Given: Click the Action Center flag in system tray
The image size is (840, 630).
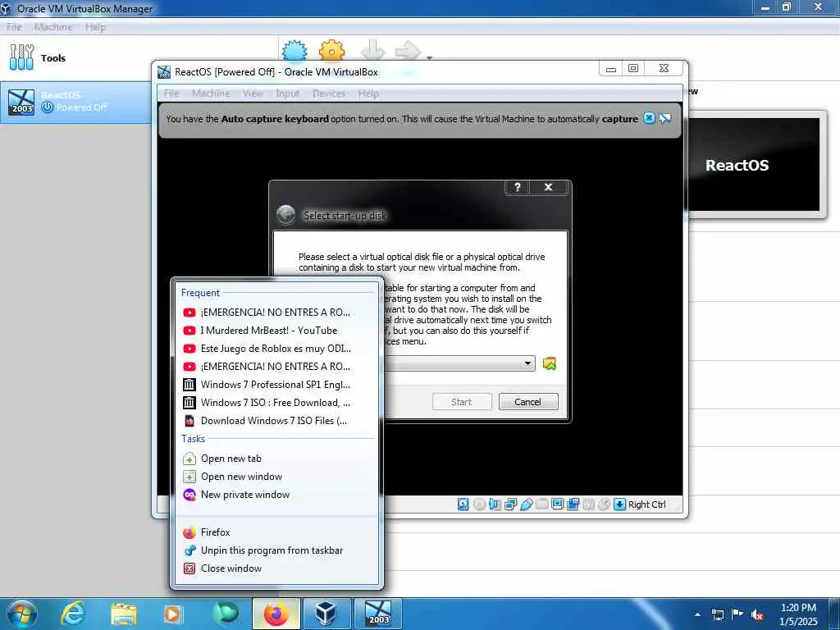Looking at the screenshot, I should pyautogui.click(x=737, y=614).
